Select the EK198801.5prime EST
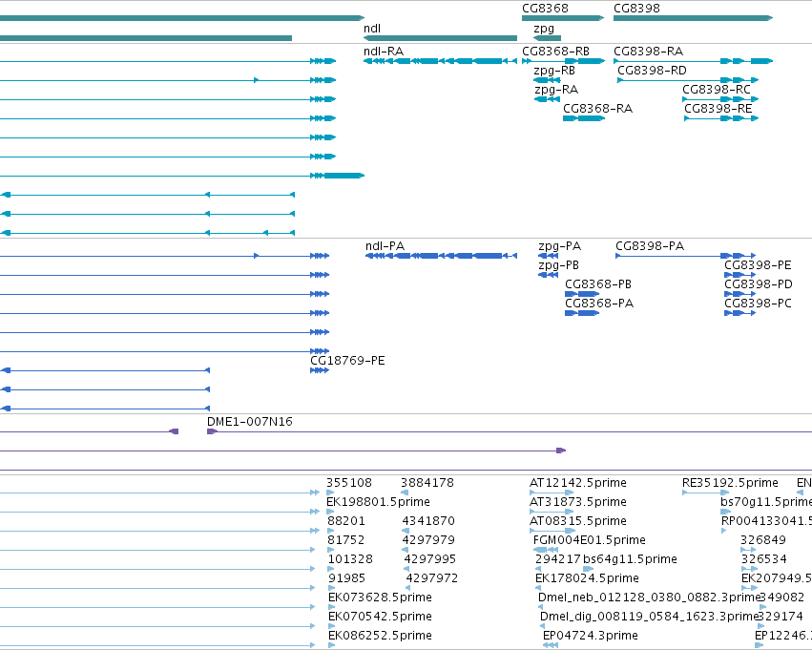 pyautogui.click(x=330, y=512)
